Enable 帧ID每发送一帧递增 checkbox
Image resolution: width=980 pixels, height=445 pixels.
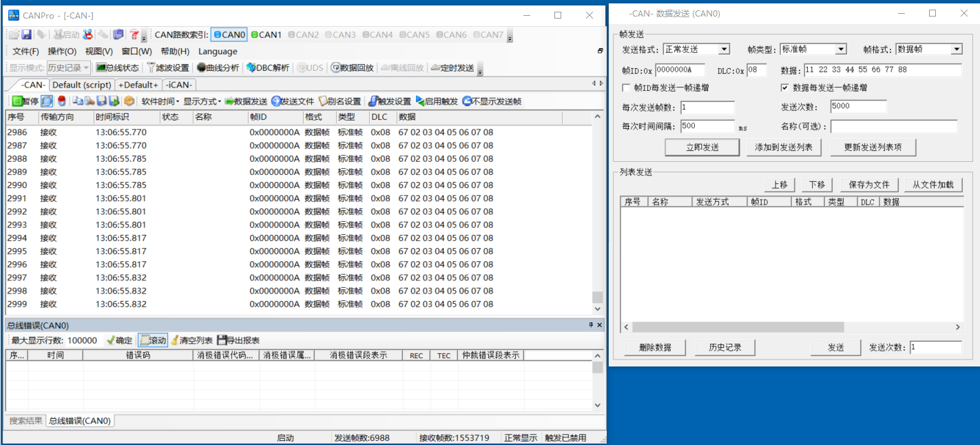[x=626, y=88]
